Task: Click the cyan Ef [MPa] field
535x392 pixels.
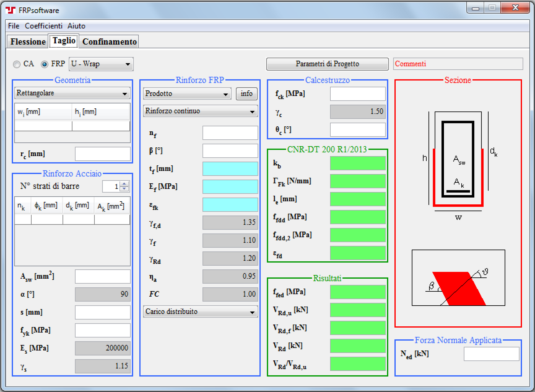Action: (230, 187)
